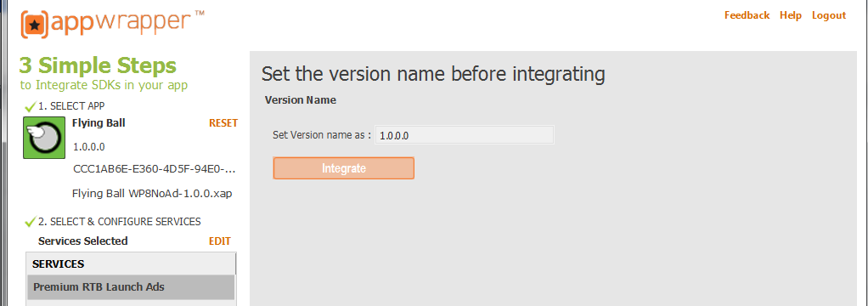Click the Services Selected label
The image size is (868, 306).
pyautogui.click(x=83, y=241)
